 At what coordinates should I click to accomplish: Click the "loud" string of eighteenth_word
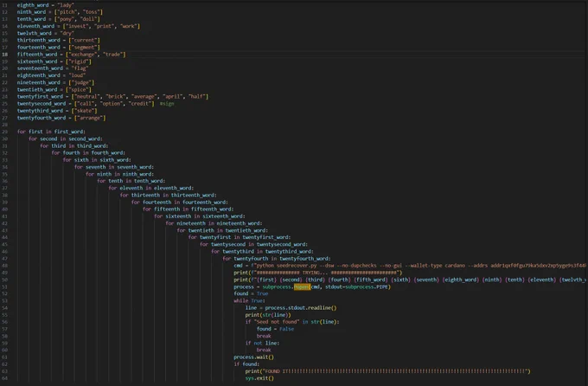click(77, 75)
